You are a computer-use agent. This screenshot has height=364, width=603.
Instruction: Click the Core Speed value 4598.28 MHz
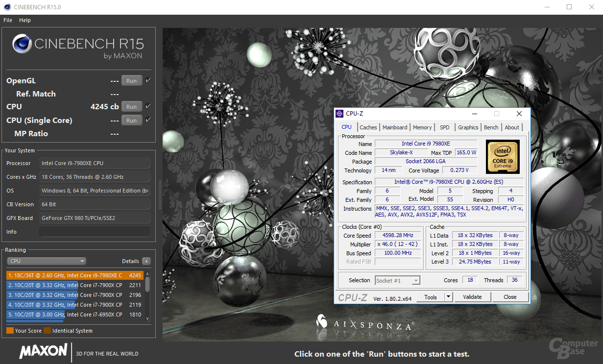(x=398, y=236)
